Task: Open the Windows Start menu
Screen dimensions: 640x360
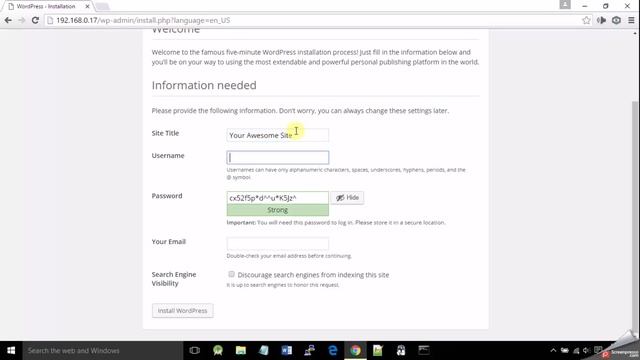Action: (11, 350)
